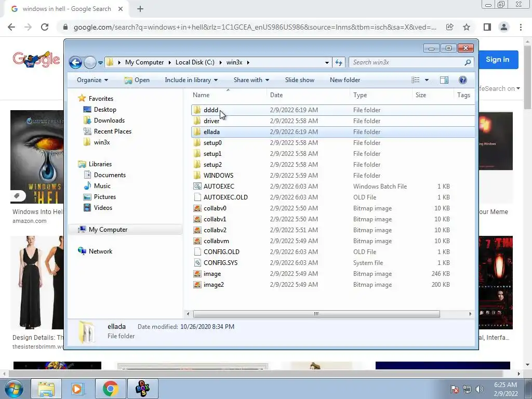Image resolution: width=532 pixels, height=399 pixels.
Task: Open the view options dropdown arrow
Action: tap(427, 80)
